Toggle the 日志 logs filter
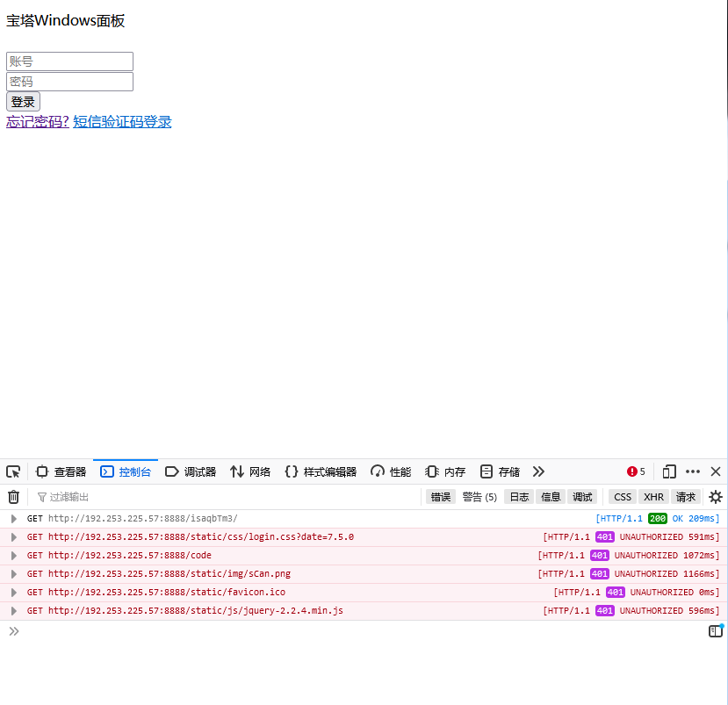 519,497
